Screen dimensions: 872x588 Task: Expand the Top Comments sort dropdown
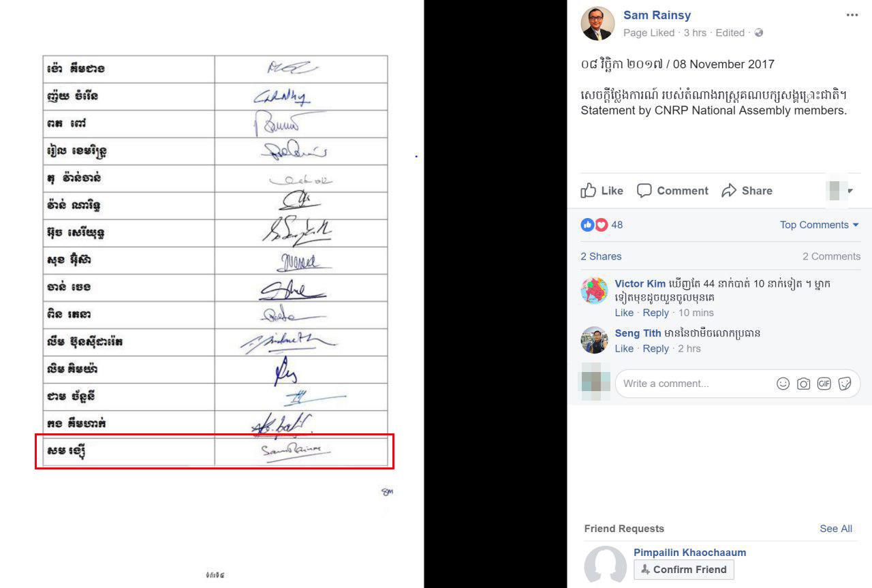820,225
